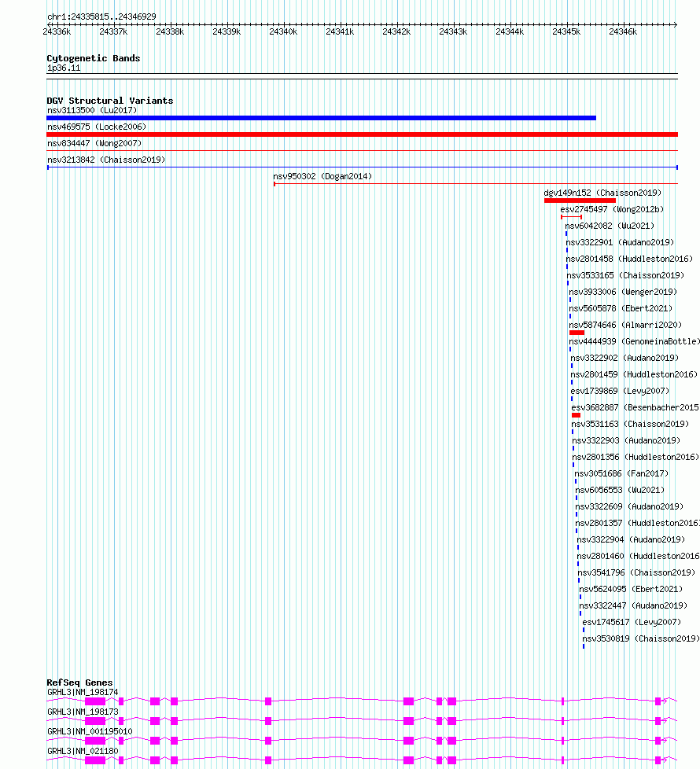Open nsv3531163 (Chaisson2019) label
This screenshot has height=769, width=700.
[630, 425]
